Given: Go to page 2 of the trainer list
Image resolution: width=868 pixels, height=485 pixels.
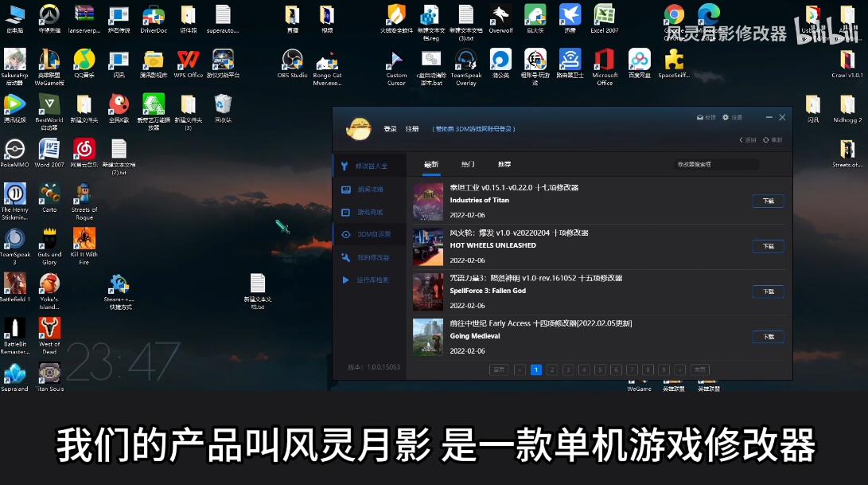Looking at the screenshot, I should click(x=552, y=370).
